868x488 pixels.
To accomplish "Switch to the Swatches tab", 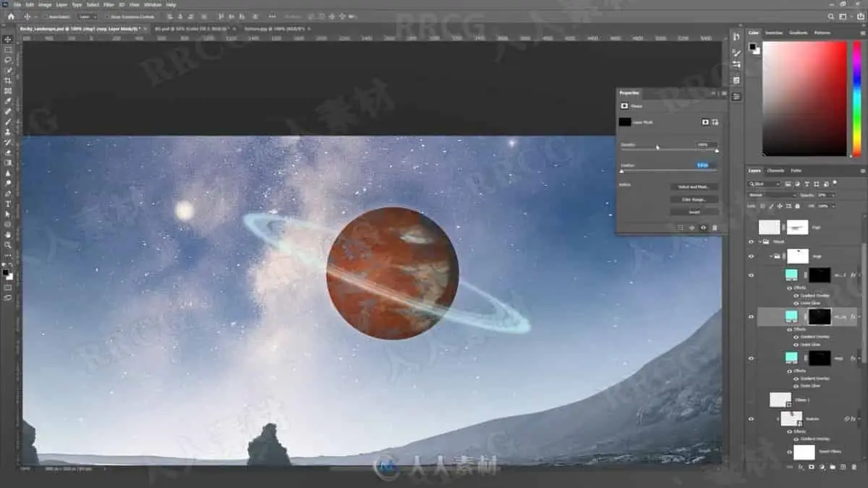I will pos(773,33).
